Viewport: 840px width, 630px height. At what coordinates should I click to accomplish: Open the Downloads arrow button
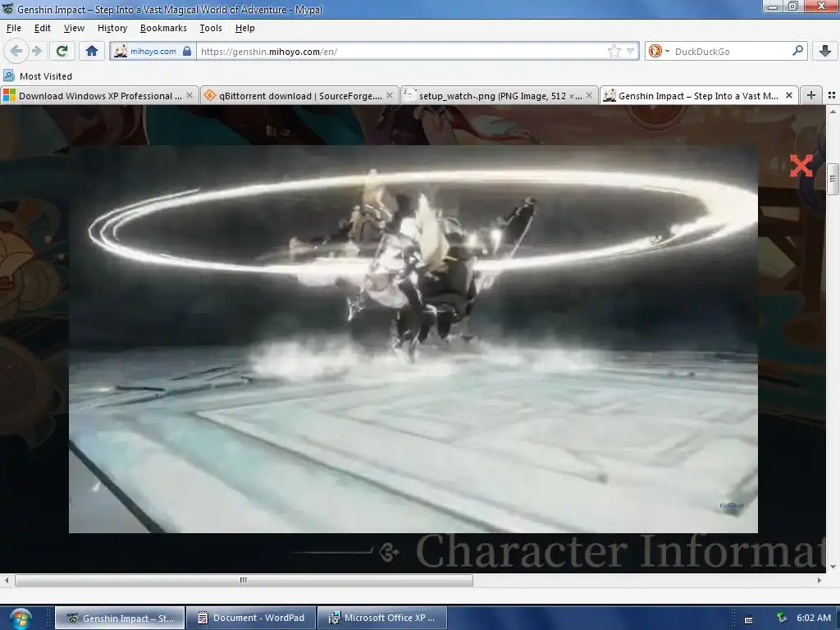click(825, 51)
